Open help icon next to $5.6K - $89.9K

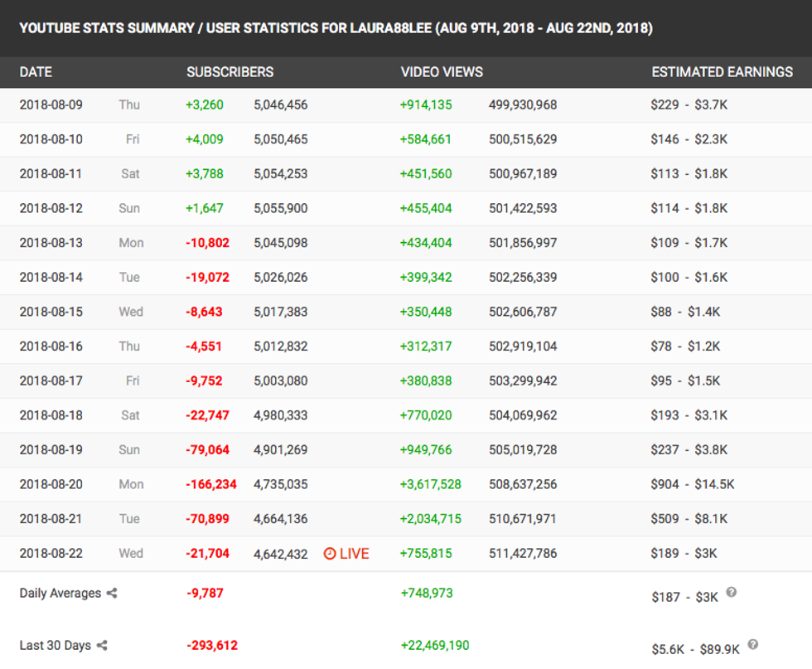coord(752,644)
